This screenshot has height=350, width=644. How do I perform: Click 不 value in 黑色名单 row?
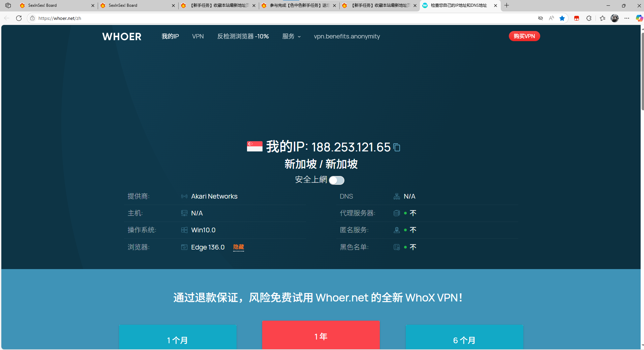413,247
